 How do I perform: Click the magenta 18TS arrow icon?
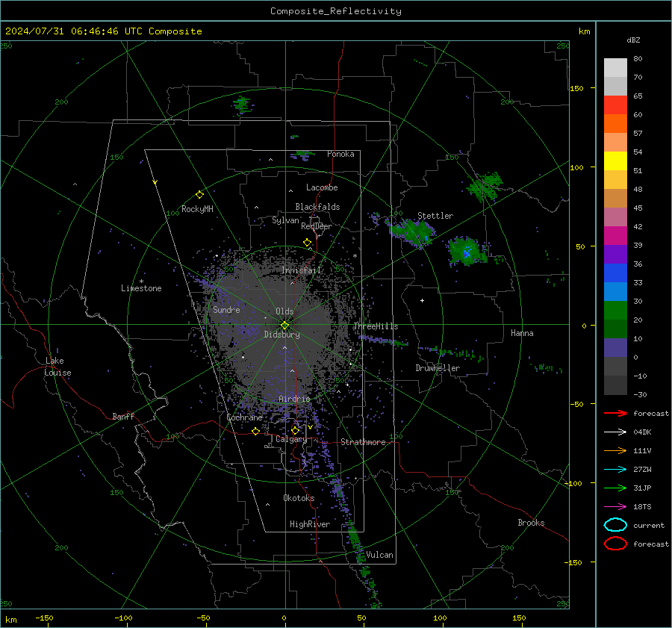[615, 507]
